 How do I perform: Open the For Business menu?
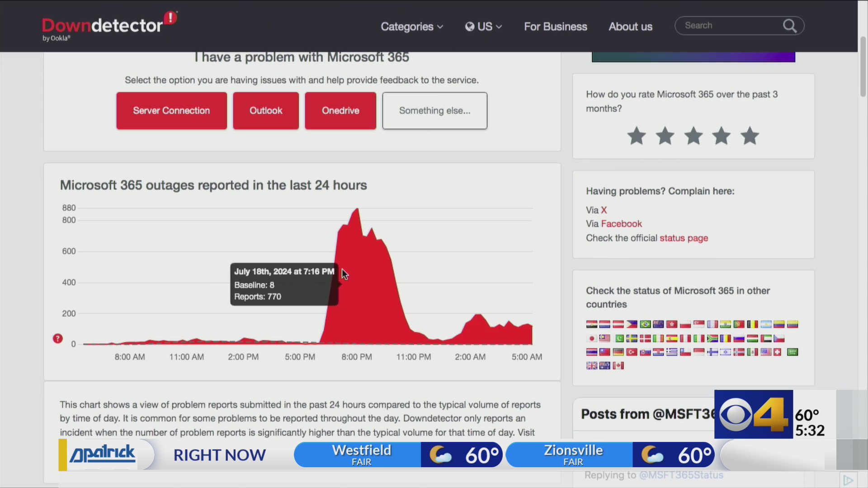[x=555, y=26]
